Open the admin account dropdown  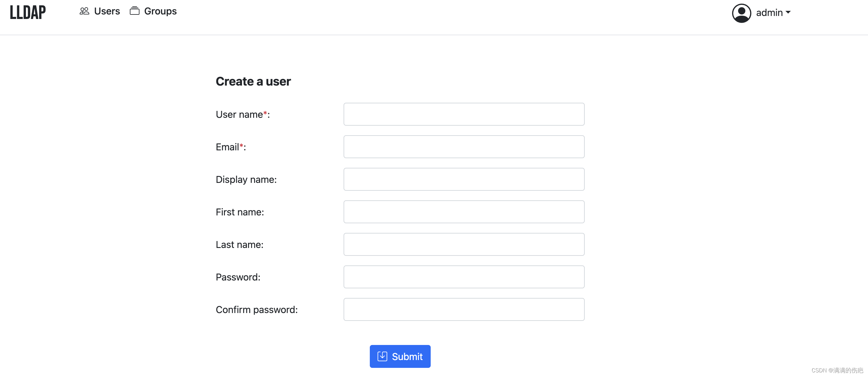tap(772, 12)
